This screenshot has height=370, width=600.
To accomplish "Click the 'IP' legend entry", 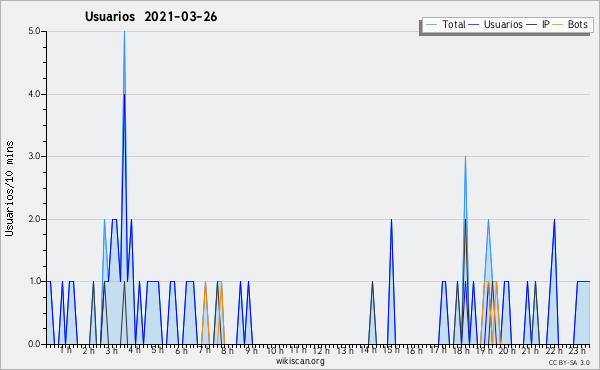I will click(x=538, y=24).
